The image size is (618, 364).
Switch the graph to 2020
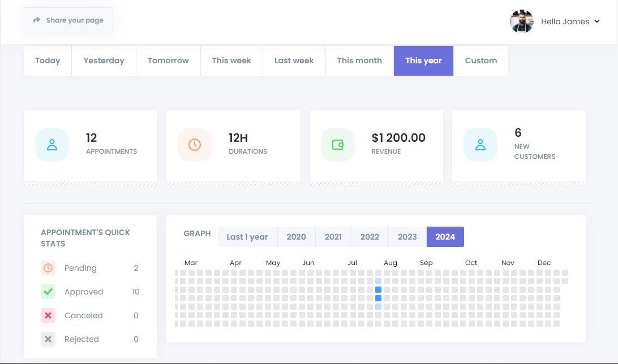296,237
